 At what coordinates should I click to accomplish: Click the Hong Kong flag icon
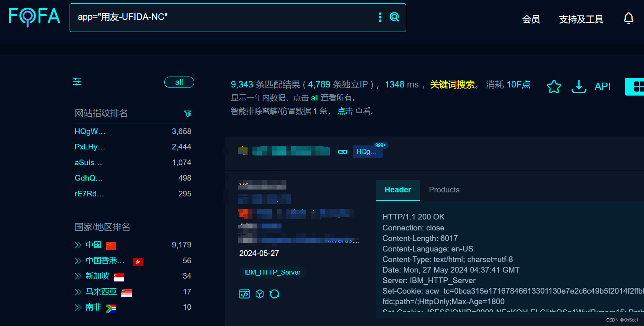pyautogui.click(x=138, y=262)
